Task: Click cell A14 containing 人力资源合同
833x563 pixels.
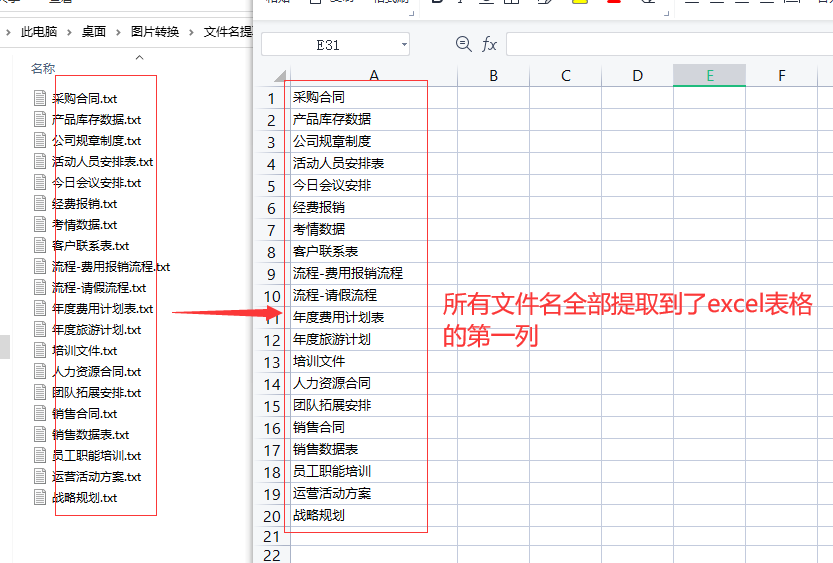Action: 374,383
